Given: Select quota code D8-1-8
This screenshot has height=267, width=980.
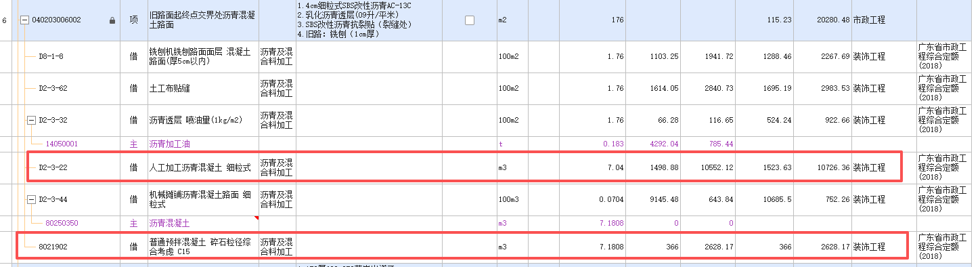Looking at the screenshot, I should [51, 56].
